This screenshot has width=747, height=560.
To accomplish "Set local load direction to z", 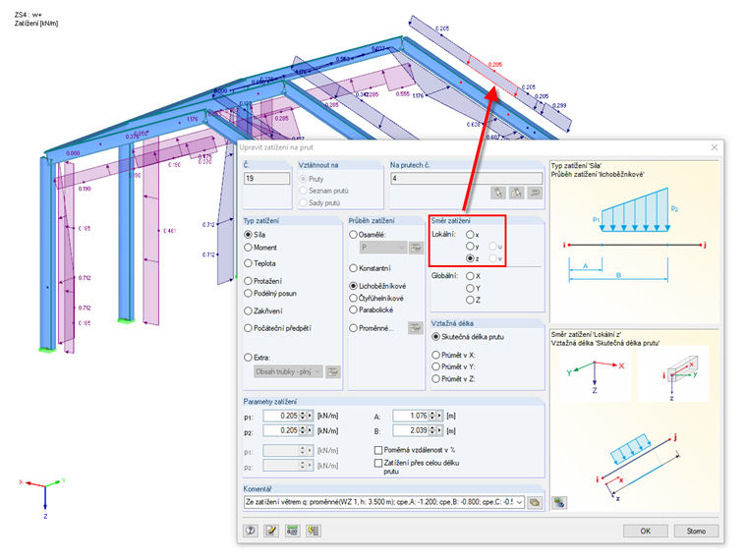I will pyautogui.click(x=470, y=258).
